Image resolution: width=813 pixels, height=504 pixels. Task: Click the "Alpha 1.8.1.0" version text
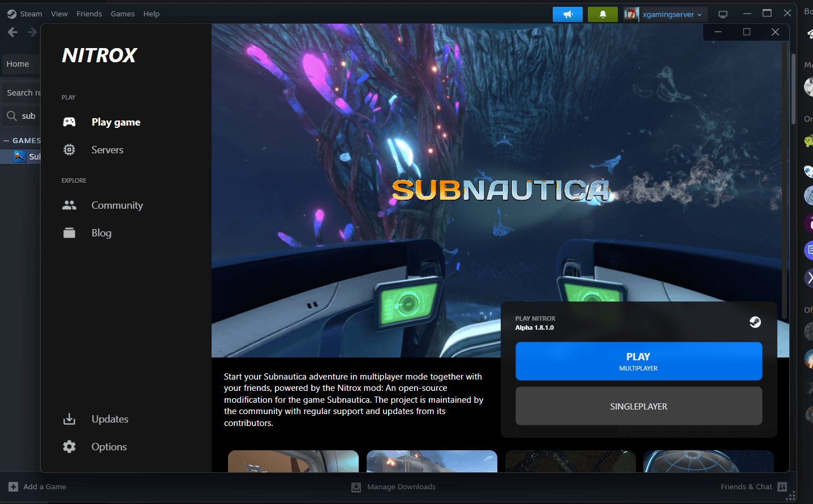click(535, 328)
